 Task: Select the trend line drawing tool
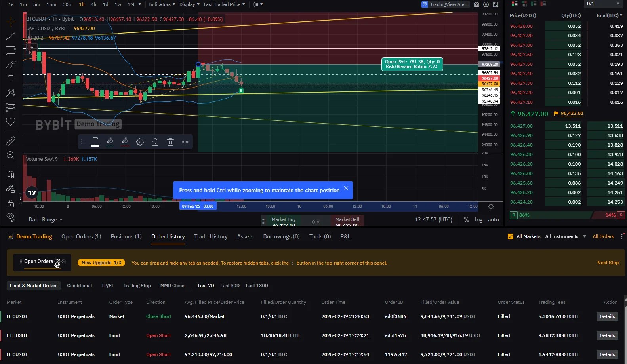click(11, 36)
